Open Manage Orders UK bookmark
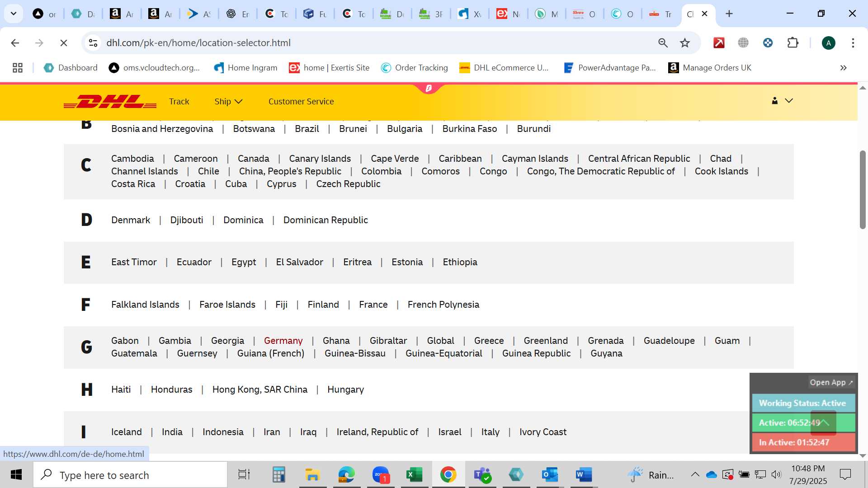The width and height of the screenshot is (868, 488). pyautogui.click(x=710, y=68)
